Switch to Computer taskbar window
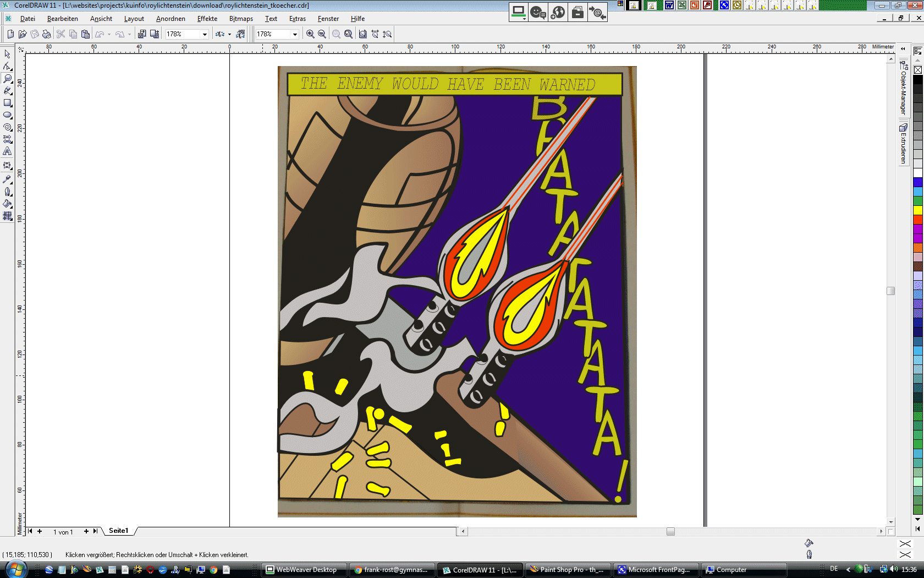The height and width of the screenshot is (578, 924). [743, 570]
